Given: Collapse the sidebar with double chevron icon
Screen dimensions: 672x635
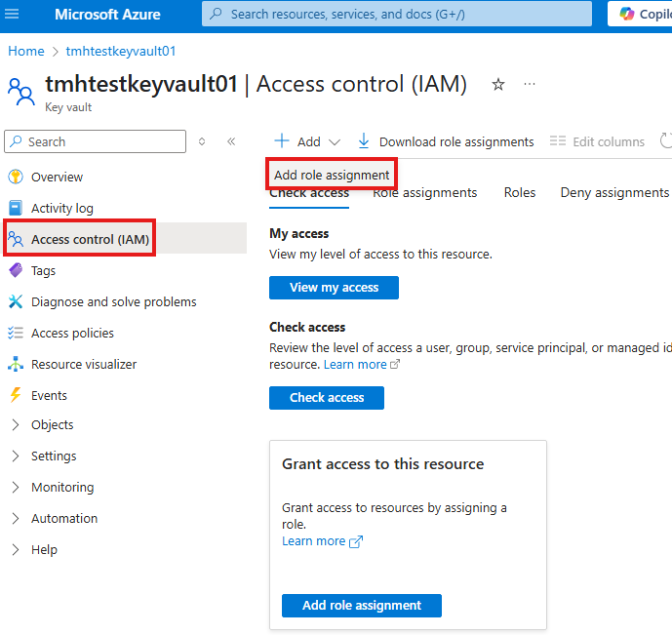Looking at the screenshot, I should tap(231, 141).
